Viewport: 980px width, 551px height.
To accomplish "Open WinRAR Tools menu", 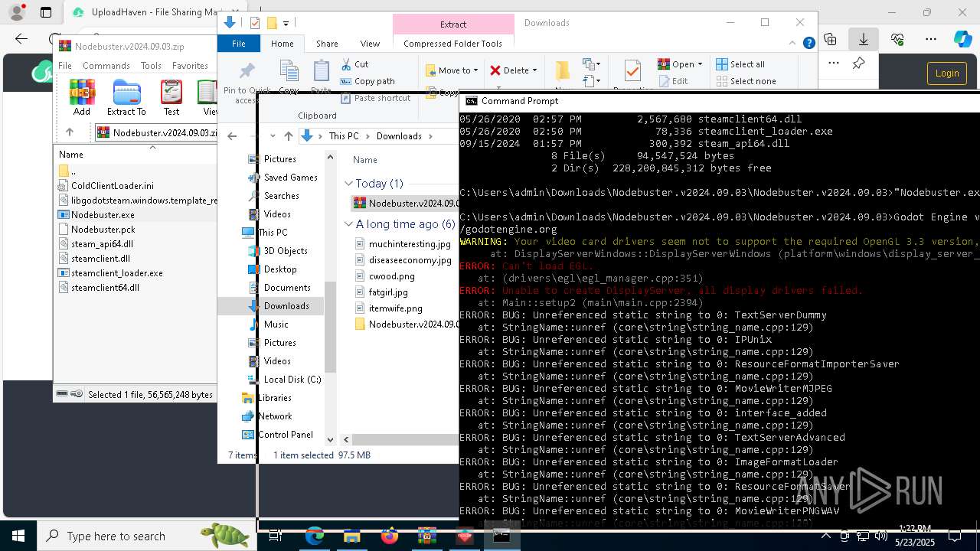I will 151,66.
